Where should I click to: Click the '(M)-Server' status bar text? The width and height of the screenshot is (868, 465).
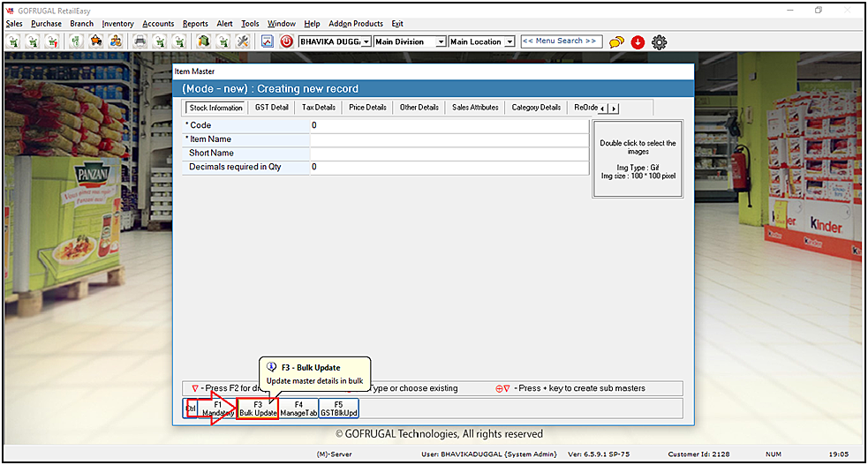tap(334, 454)
